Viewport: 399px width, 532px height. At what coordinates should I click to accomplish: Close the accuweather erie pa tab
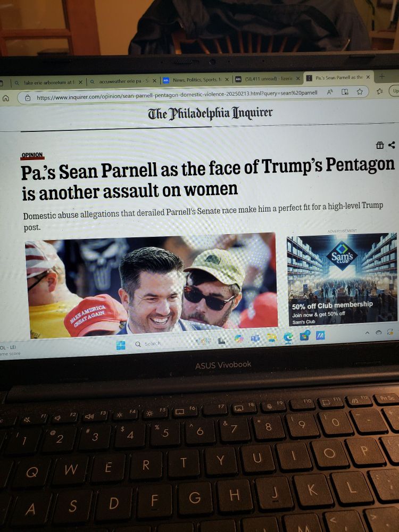(x=154, y=81)
